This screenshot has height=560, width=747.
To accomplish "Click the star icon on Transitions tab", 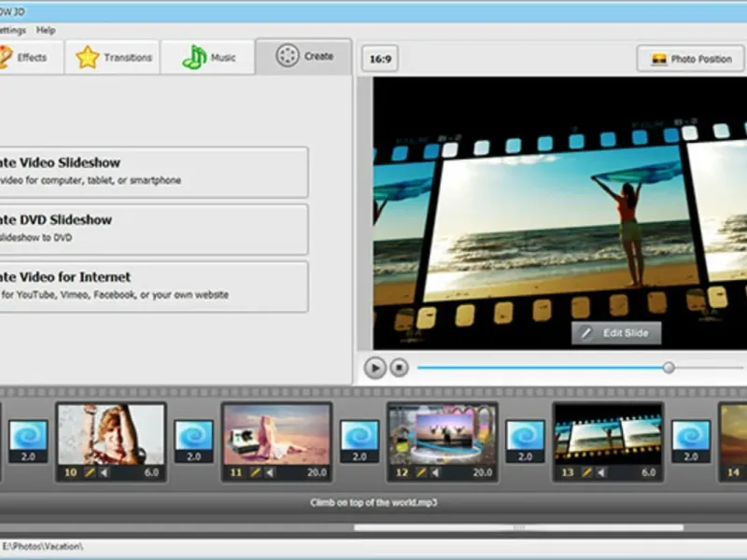I will [88, 57].
